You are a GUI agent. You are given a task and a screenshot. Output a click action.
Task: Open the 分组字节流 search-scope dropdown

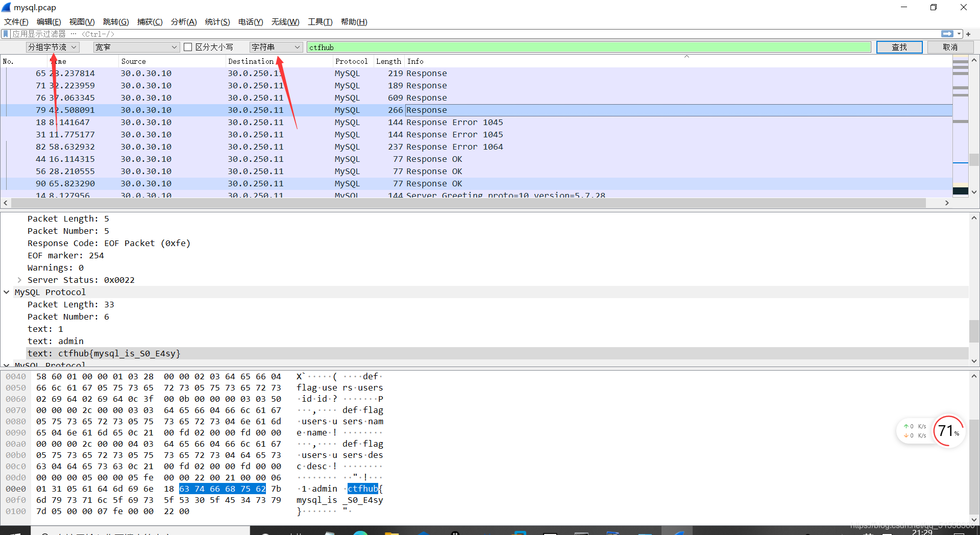pyautogui.click(x=52, y=47)
